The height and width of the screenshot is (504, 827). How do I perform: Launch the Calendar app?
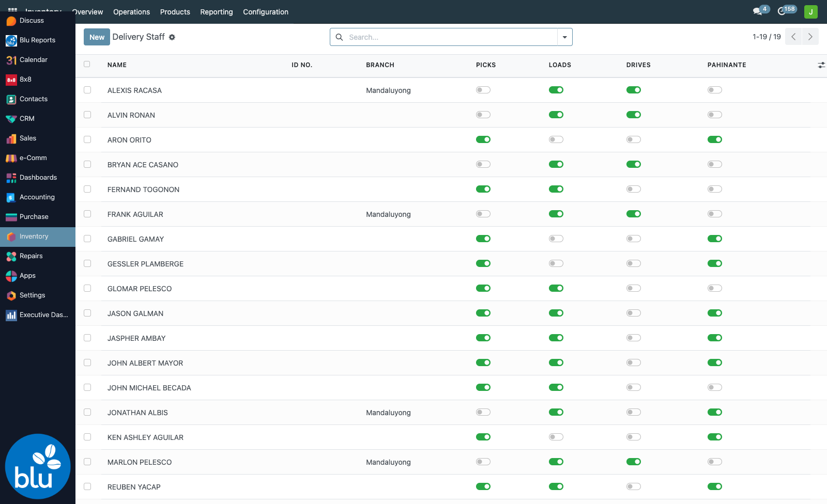point(11,60)
